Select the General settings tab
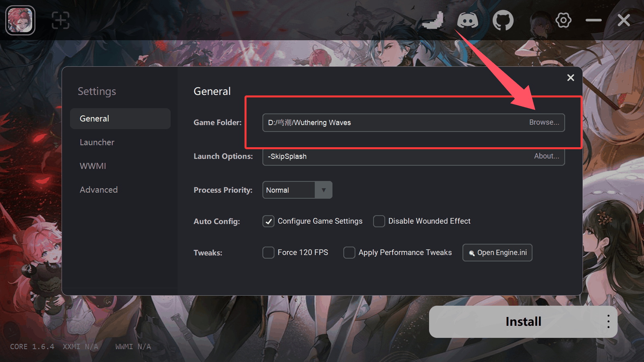Screen dimensions: 644x362 [120, 119]
